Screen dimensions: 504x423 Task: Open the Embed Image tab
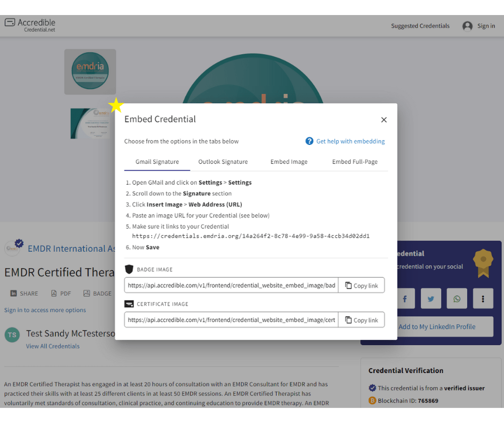[x=289, y=162]
